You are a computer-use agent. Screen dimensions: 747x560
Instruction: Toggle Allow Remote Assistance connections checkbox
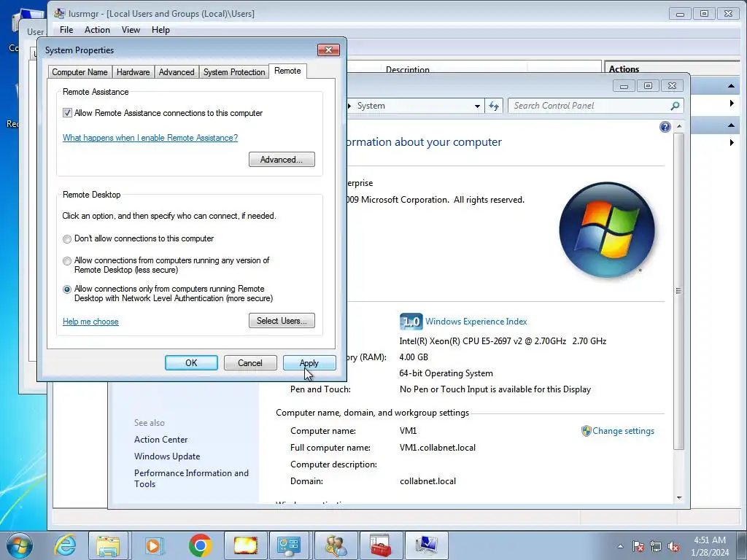[x=67, y=113]
